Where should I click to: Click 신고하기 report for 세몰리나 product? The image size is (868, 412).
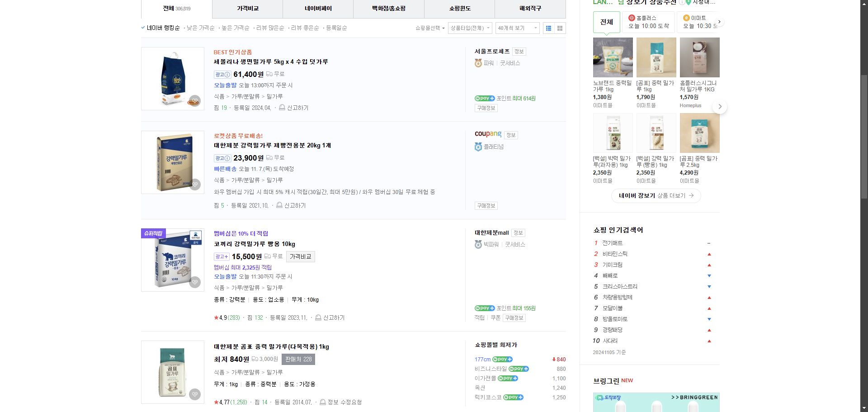click(294, 108)
